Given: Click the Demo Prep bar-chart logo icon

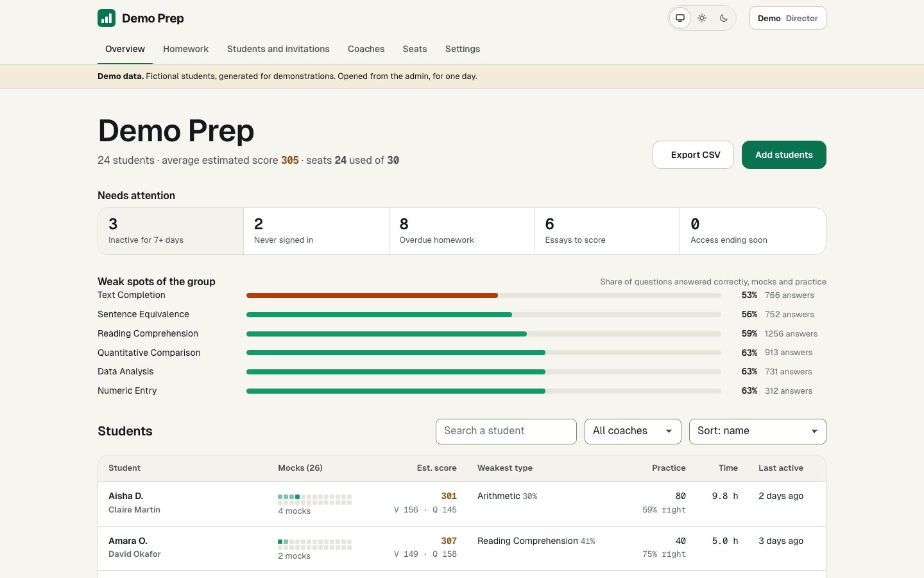Looking at the screenshot, I should [x=107, y=18].
